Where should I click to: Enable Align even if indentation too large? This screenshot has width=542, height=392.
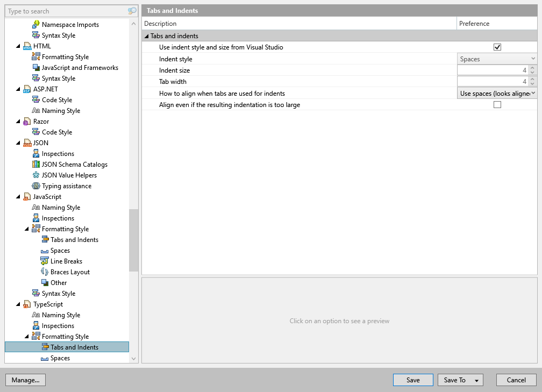point(497,104)
